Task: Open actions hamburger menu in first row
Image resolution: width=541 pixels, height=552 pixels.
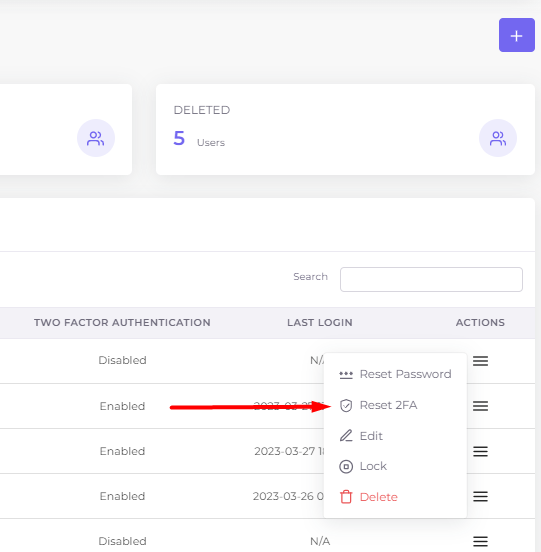Action: point(480,361)
